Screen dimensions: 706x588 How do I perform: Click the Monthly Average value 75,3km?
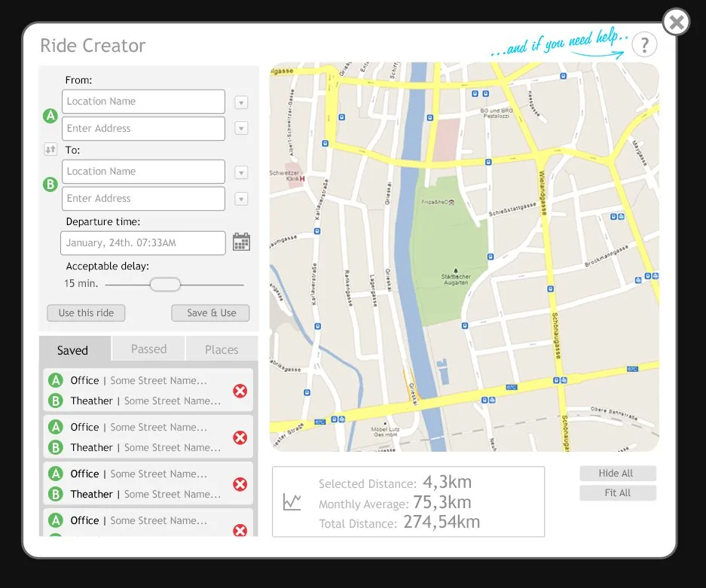click(x=442, y=502)
